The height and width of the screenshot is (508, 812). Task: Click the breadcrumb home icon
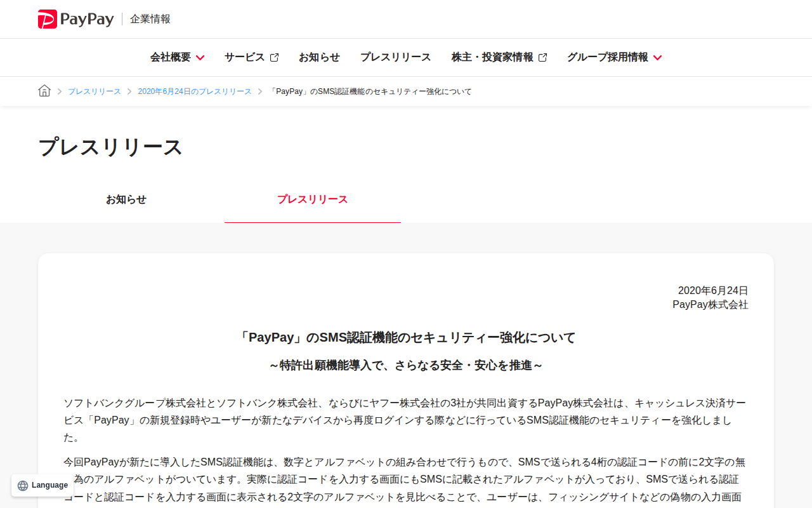44,91
